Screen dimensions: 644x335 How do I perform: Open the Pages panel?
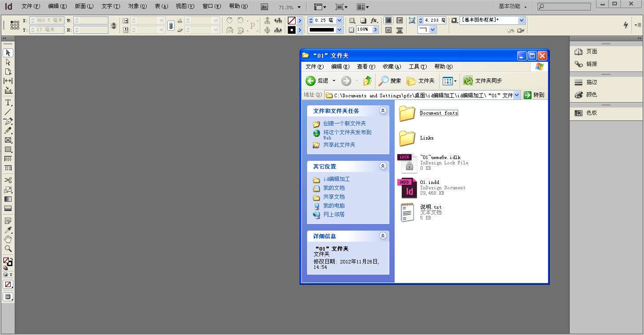tap(591, 52)
